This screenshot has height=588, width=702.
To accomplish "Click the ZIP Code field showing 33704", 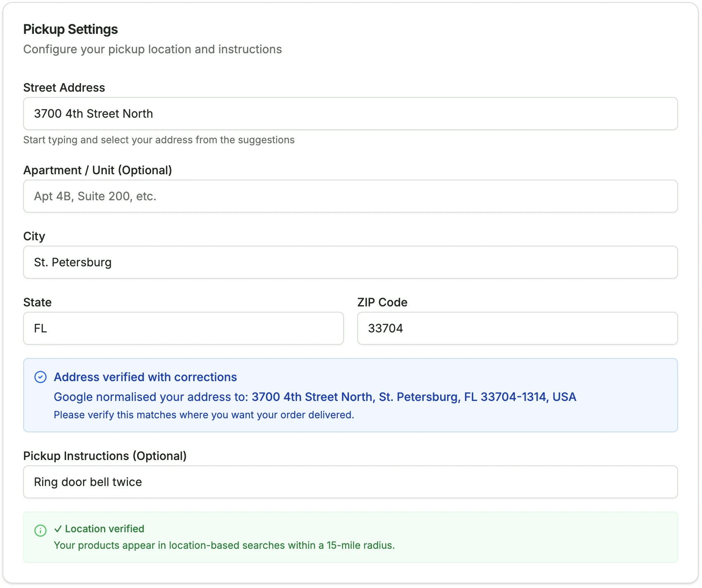I will 517,328.
